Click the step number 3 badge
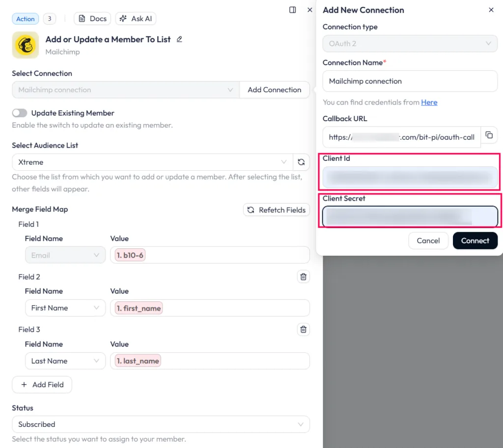This screenshot has width=503, height=448. pyautogui.click(x=50, y=19)
